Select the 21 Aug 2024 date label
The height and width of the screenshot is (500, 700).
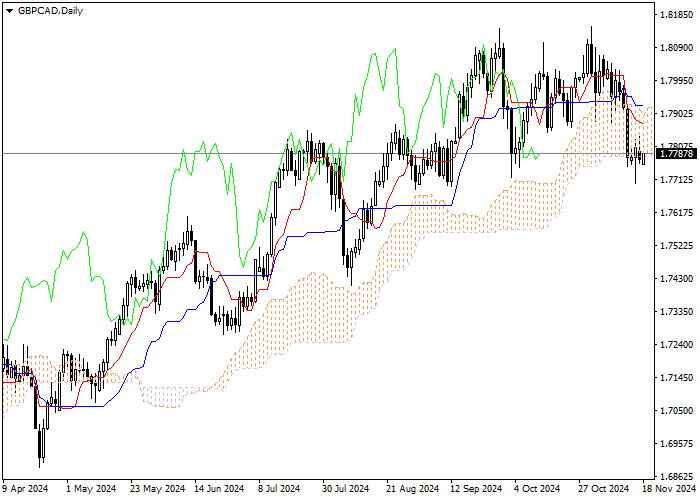413,489
